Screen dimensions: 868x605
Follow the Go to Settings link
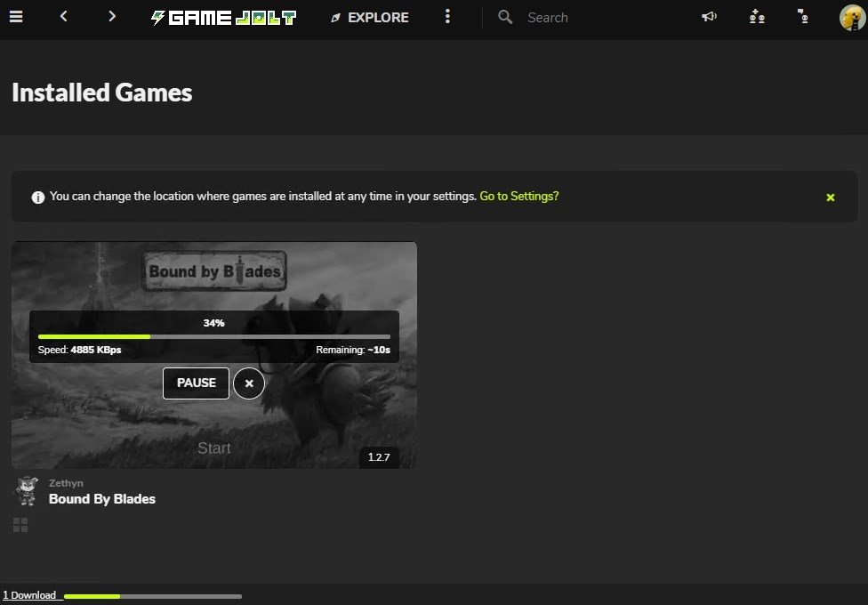click(518, 196)
